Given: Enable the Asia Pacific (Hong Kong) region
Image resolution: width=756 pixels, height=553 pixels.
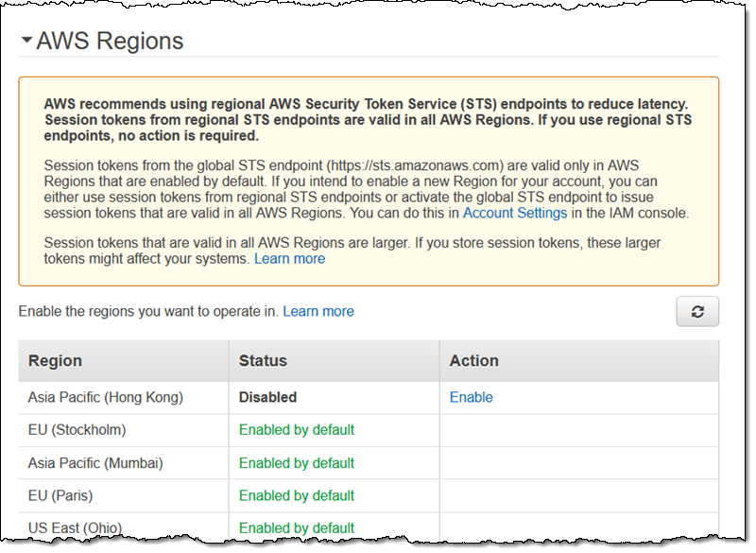Looking at the screenshot, I should tap(471, 397).
